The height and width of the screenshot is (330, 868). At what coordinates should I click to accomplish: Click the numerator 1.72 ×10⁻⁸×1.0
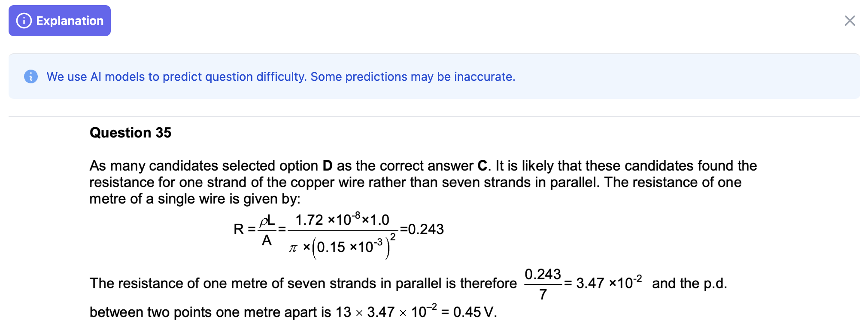tap(342, 220)
